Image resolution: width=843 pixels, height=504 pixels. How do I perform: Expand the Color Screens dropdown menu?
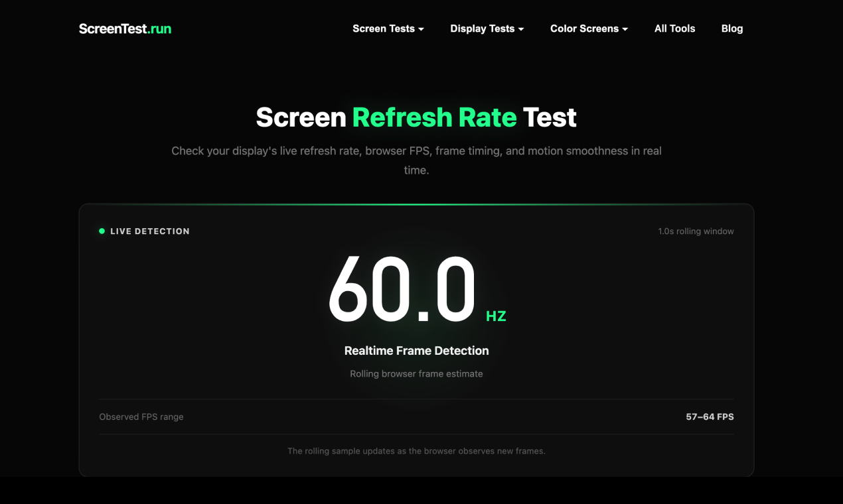(x=589, y=29)
